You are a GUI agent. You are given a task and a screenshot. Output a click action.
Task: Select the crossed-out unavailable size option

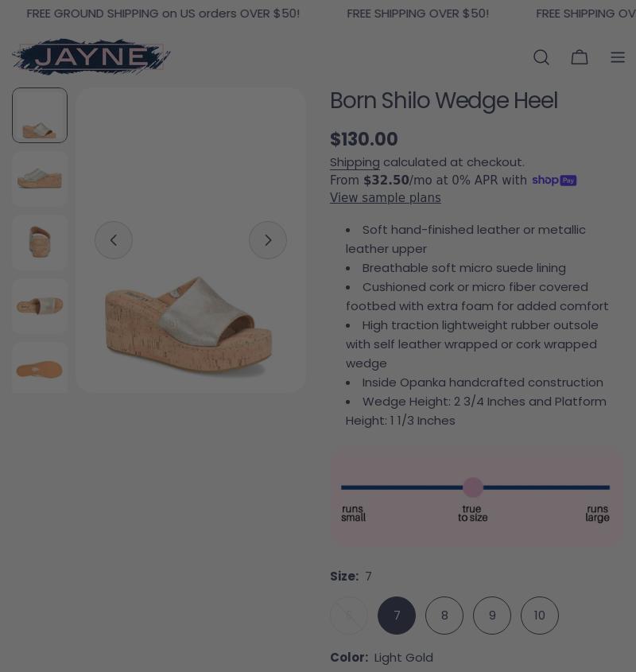pyautogui.click(x=349, y=616)
